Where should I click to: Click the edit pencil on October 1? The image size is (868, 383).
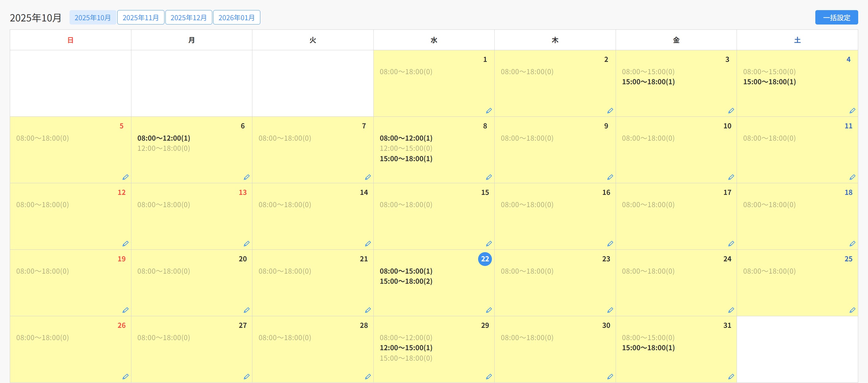pos(489,111)
